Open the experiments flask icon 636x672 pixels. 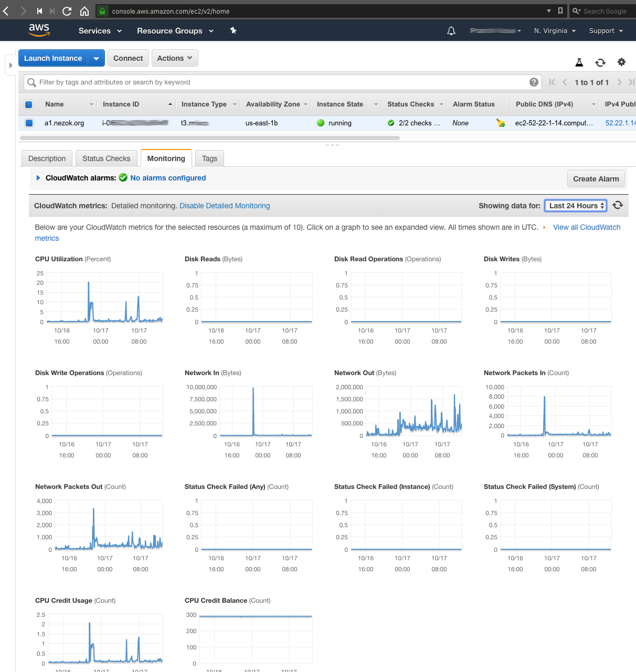coord(579,62)
